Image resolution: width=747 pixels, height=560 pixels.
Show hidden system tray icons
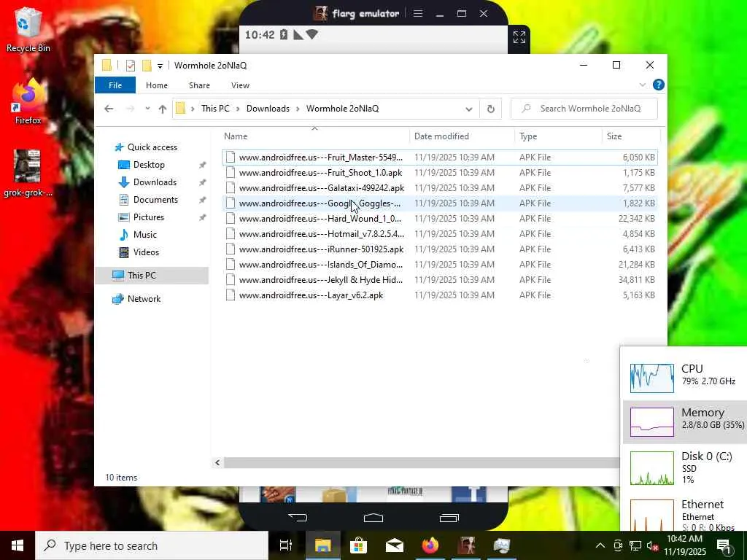[x=600, y=545]
